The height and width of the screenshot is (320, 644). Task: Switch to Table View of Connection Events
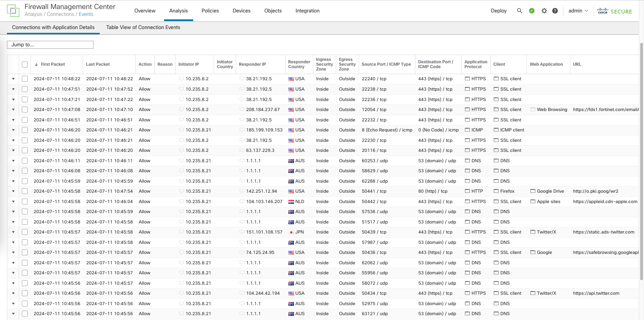[143, 27]
